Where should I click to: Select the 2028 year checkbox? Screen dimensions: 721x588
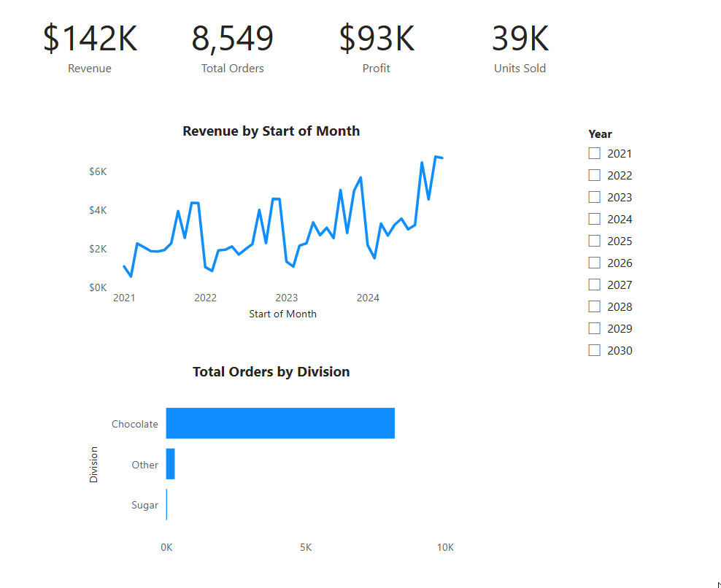coord(594,306)
